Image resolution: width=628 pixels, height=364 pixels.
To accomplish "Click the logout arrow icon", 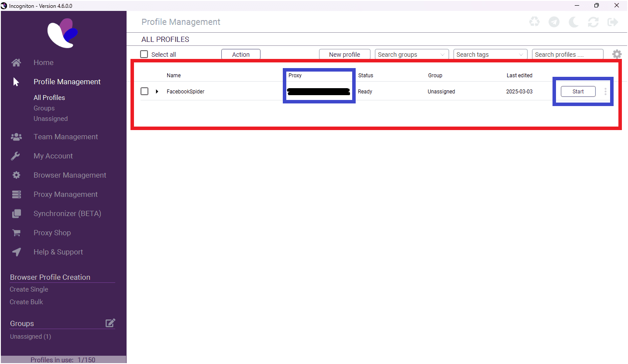I will pos(613,22).
